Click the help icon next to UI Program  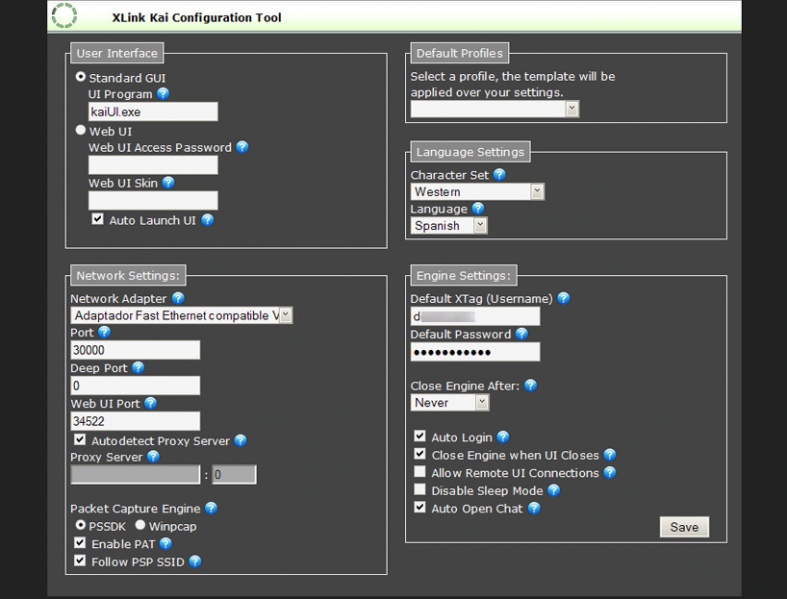[x=163, y=94]
